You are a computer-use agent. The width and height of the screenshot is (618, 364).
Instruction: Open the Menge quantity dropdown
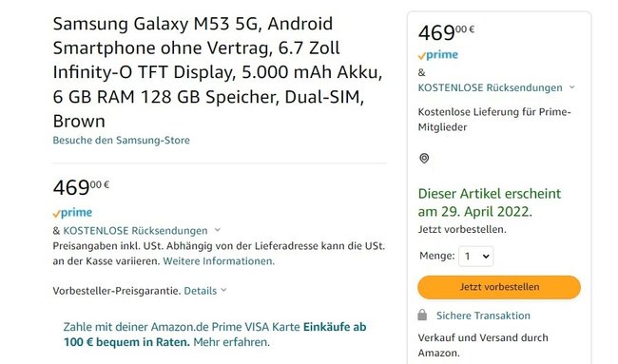coord(475,257)
